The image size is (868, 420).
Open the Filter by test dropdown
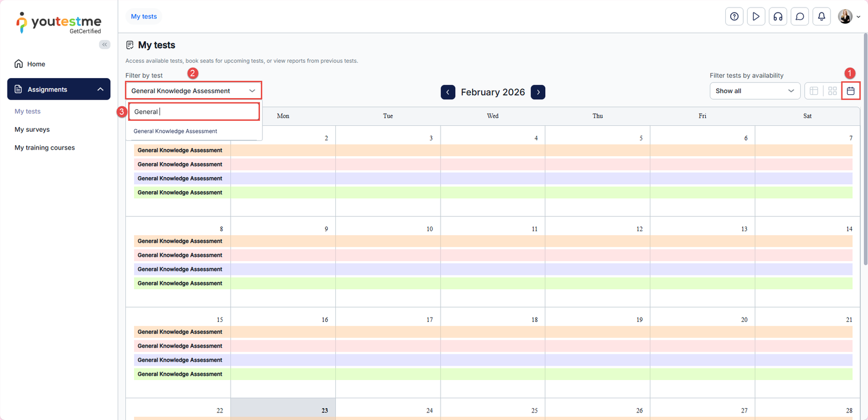click(x=193, y=91)
